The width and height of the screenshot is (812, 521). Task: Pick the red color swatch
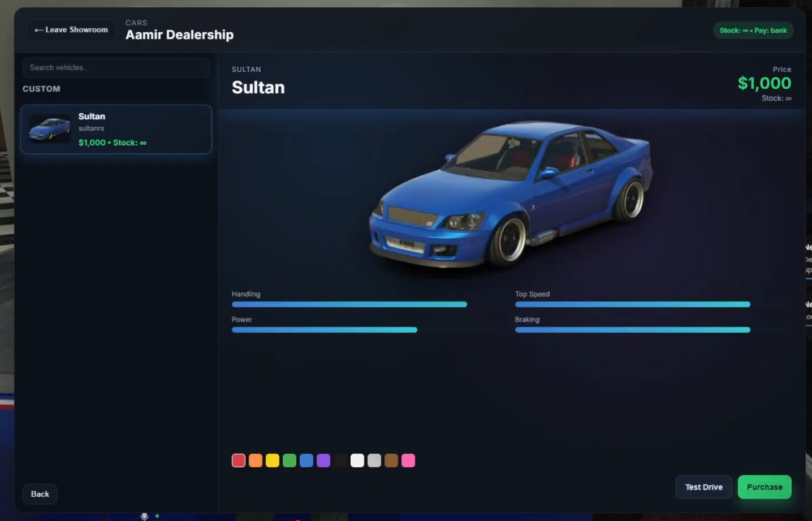pos(239,460)
